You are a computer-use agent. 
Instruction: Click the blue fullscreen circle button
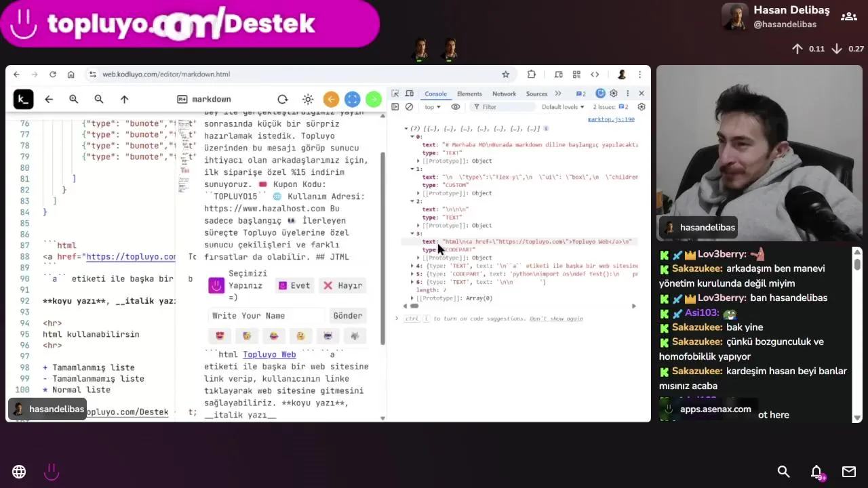tap(352, 100)
